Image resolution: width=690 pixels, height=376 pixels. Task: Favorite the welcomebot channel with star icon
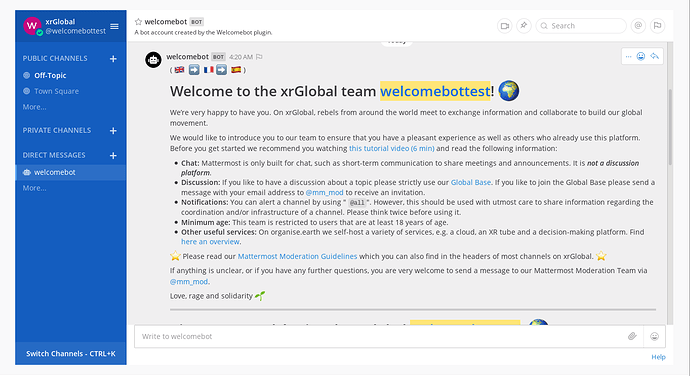pyautogui.click(x=138, y=22)
